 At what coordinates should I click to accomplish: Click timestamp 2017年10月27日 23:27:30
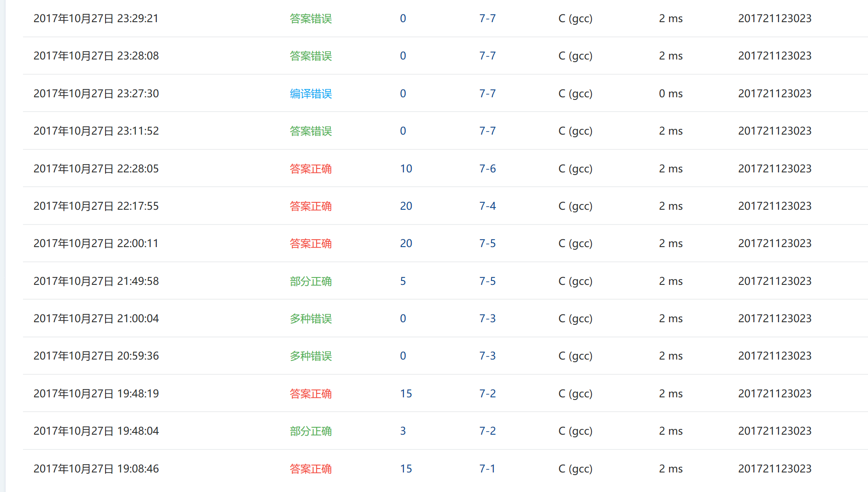pyautogui.click(x=96, y=93)
